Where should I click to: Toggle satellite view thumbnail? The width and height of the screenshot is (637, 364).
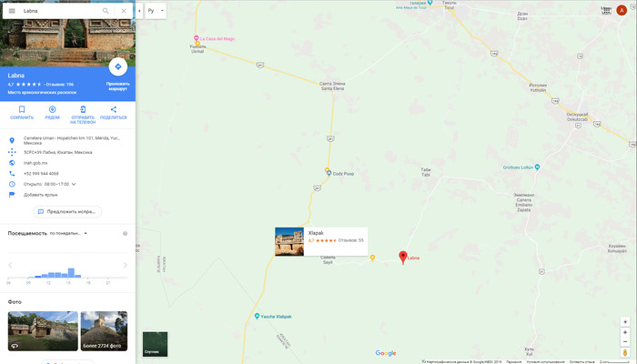[156, 344]
